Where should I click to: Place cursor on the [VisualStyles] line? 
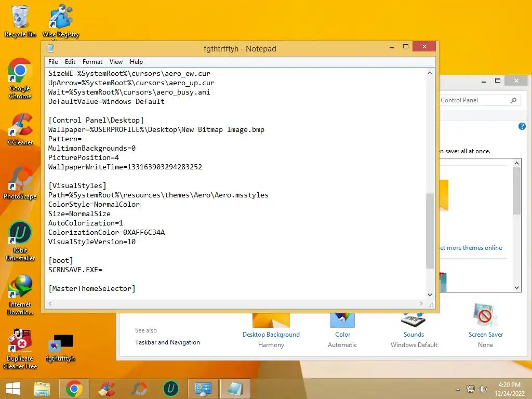[x=77, y=185]
